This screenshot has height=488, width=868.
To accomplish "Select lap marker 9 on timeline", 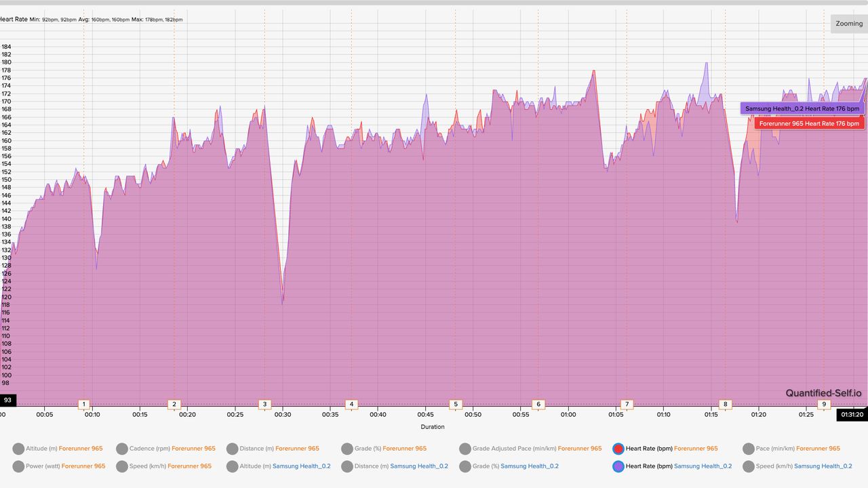I will tap(825, 405).
